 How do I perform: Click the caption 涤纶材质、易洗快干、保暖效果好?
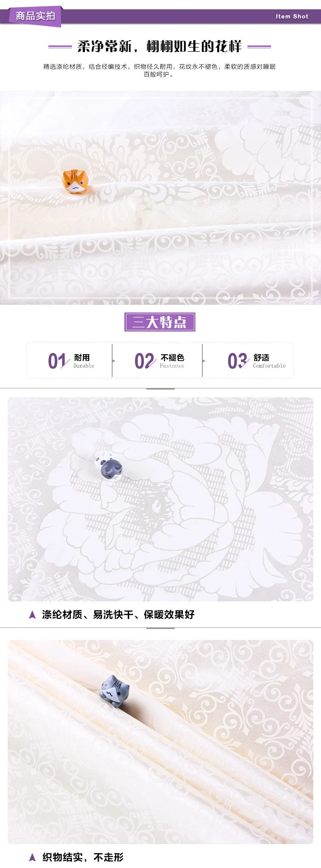(118, 615)
